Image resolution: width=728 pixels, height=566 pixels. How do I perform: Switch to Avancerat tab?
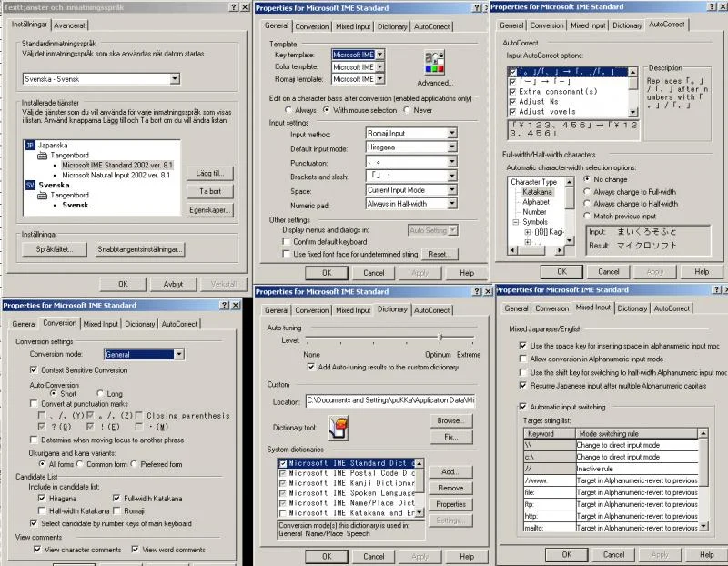click(x=69, y=25)
